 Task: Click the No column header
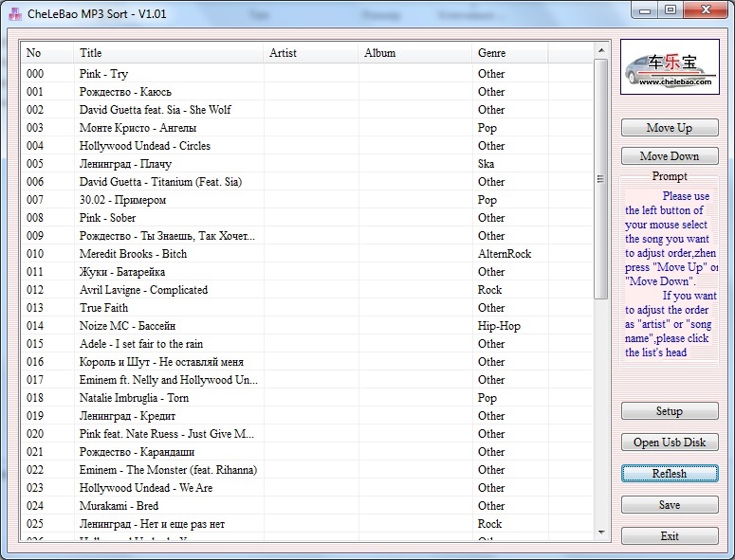[47, 53]
